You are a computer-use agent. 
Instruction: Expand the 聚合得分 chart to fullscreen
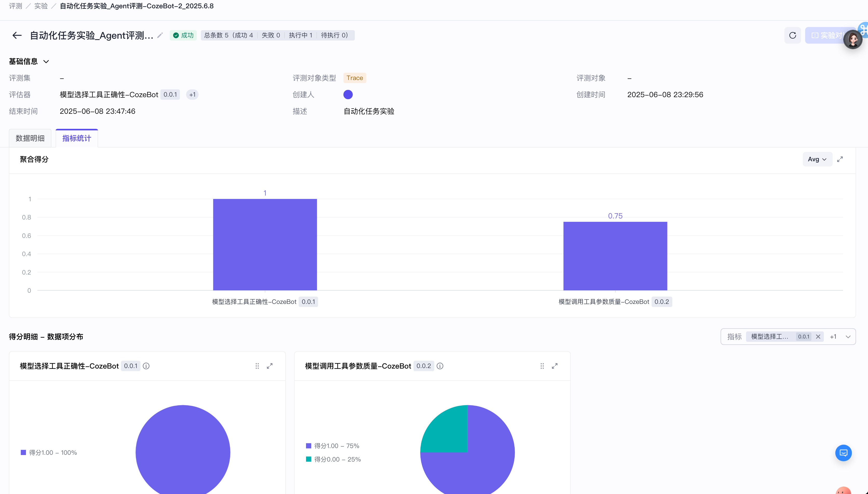tap(840, 159)
